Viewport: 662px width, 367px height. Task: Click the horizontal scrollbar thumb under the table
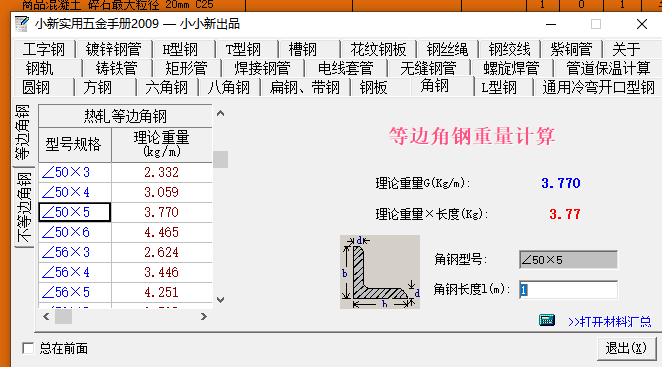[x=63, y=316]
